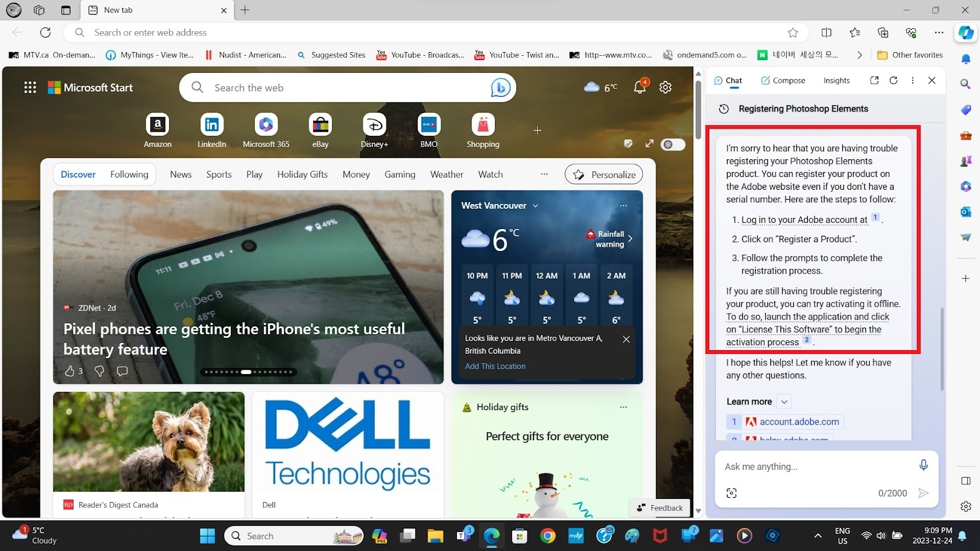Viewport: 980px width, 551px height.
Task: Open Google Chrome from taskbar
Action: click(x=548, y=536)
